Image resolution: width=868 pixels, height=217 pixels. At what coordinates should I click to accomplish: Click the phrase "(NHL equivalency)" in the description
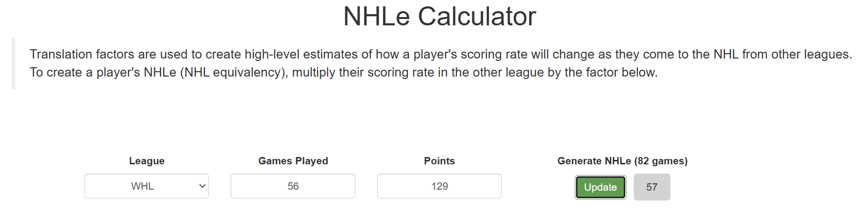234,73
